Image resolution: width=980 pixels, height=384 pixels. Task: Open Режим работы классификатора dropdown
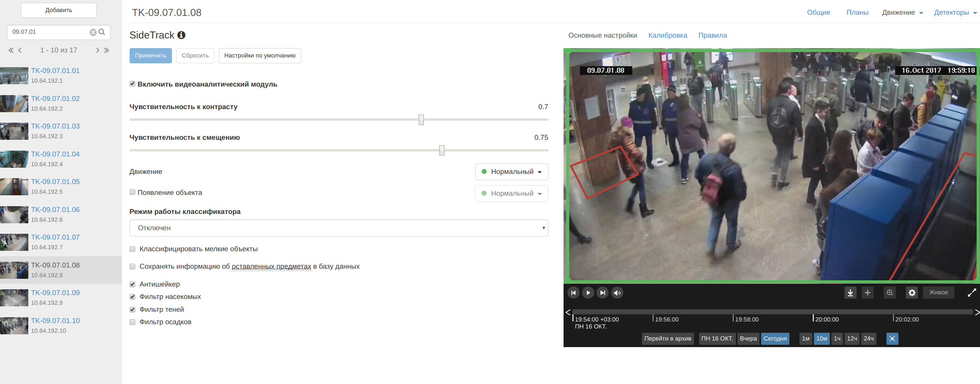338,228
